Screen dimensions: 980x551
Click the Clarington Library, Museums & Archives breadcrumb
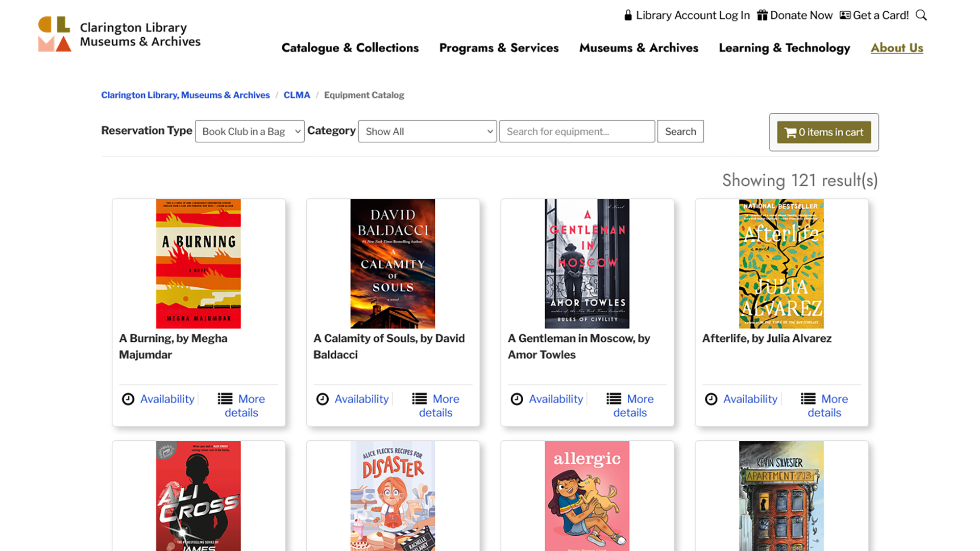coord(185,95)
